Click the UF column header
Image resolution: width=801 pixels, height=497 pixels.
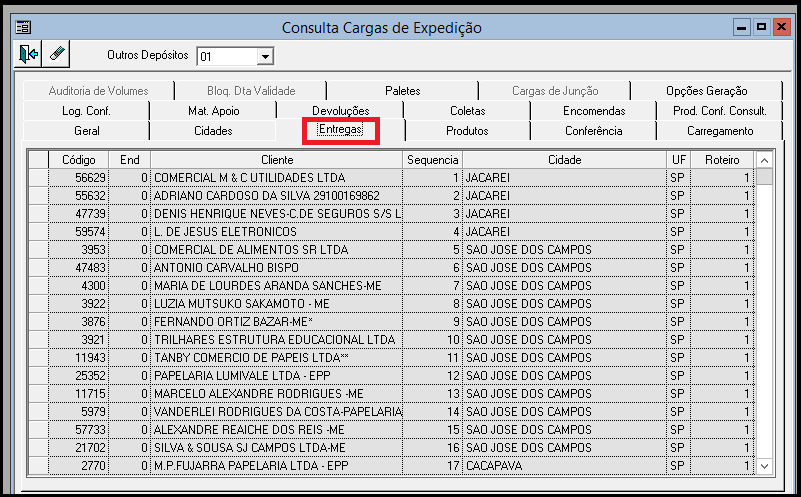click(679, 160)
